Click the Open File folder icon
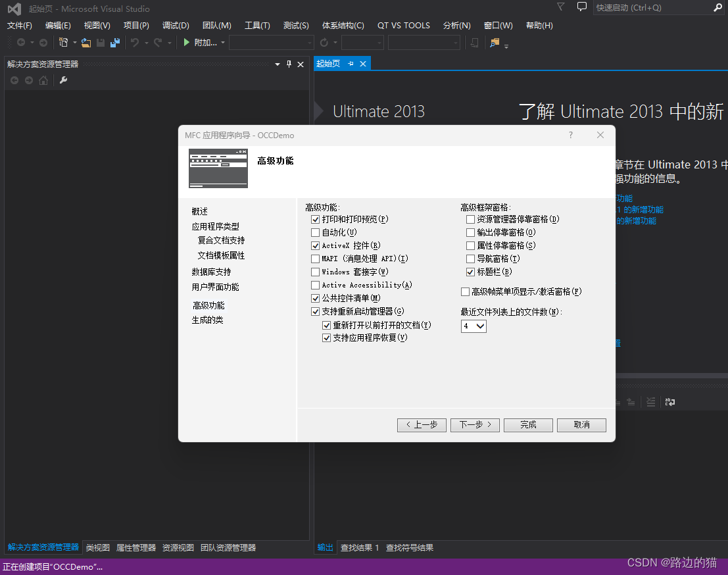 86,43
